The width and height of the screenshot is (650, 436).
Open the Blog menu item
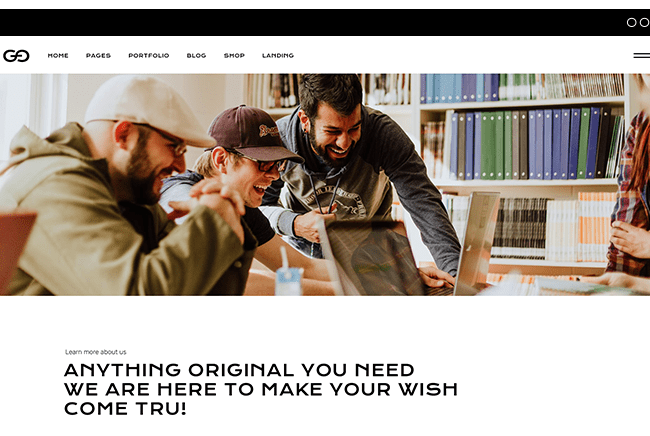pos(196,56)
